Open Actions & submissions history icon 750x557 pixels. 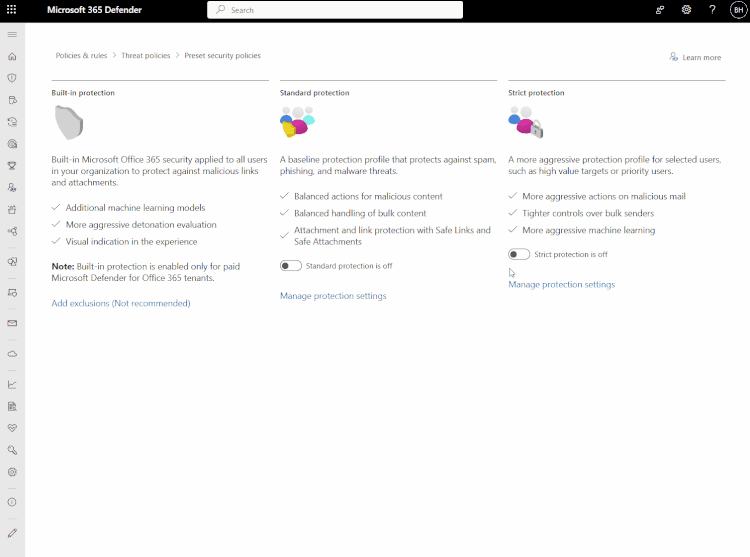pos(12,122)
